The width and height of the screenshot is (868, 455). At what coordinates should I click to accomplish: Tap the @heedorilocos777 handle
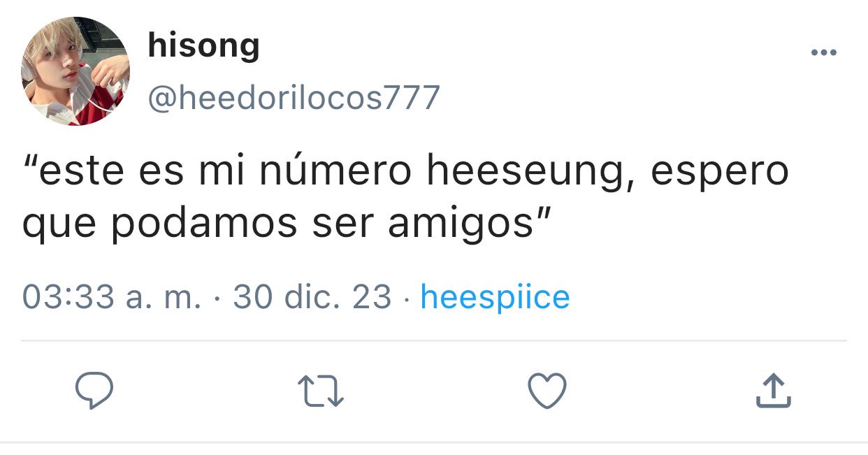294,97
